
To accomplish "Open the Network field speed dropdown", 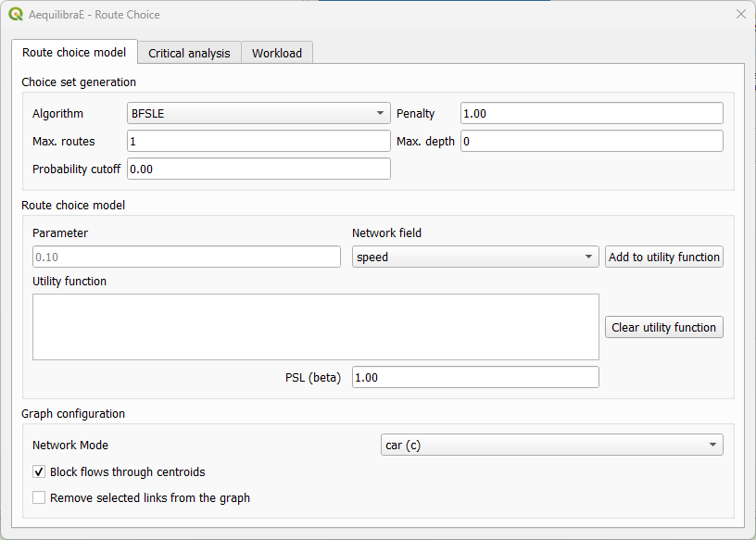I will (x=475, y=257).
